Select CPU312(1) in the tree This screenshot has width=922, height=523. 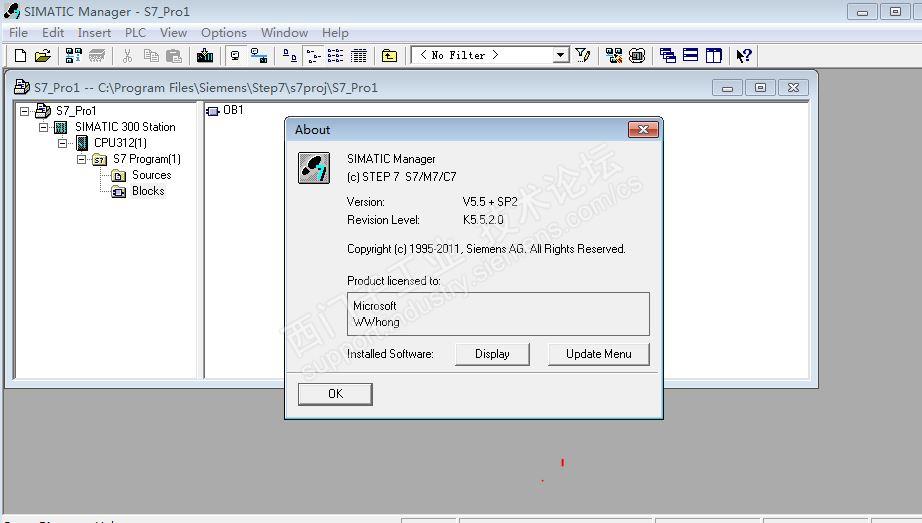coord(120,143)
